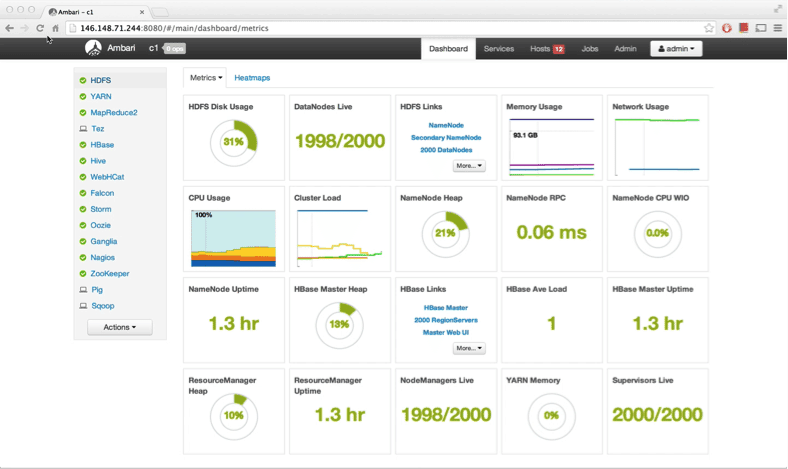This screenshot has width=788, height=469.
Task: Click the green status icon beside HDFS
Action: 83,80
